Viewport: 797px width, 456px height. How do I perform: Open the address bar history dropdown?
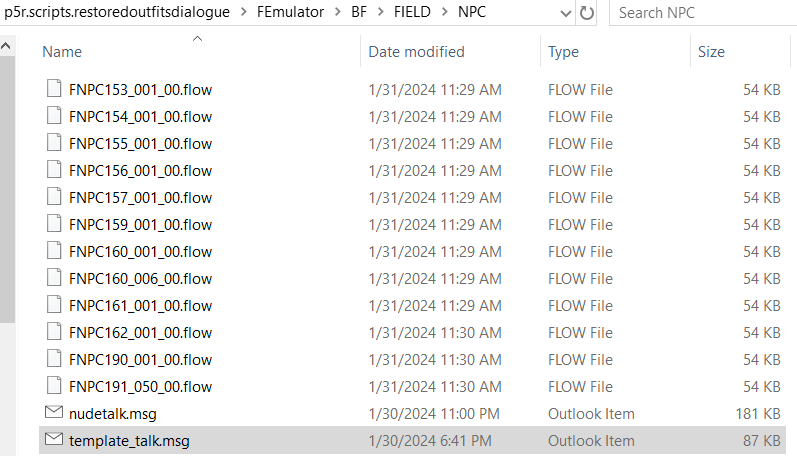point(565,13)
